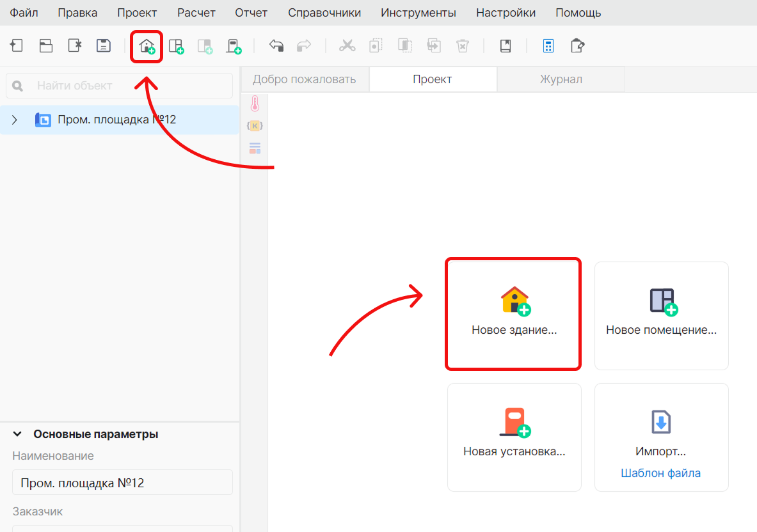Select the Проект tab beside Добро пожаловать
This screenshot has height=532, width=757.
coord(433,79)
